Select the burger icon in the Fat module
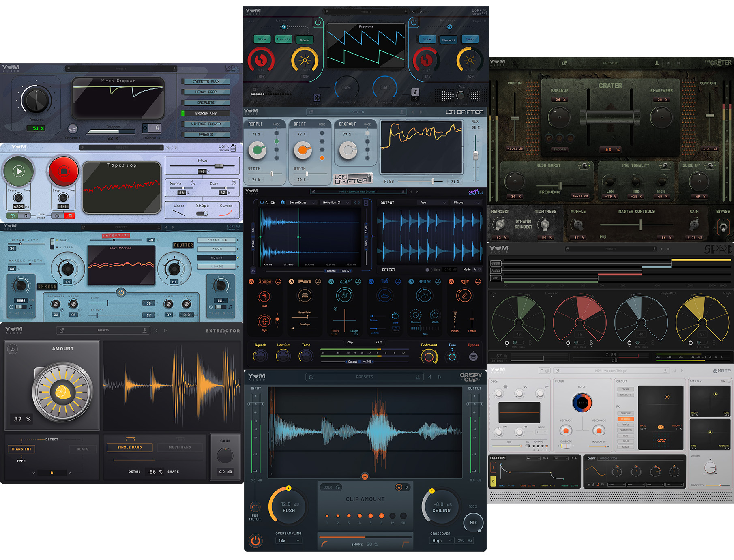Screen dimensions: 734x560 (x=305, y=296)
